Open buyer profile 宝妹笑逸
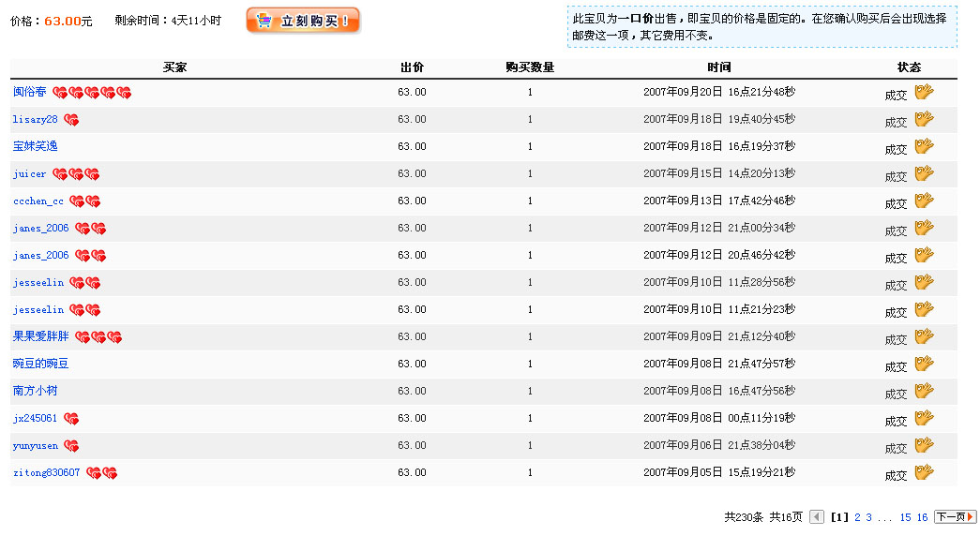Image resolution: width=980 pixels, height=536 pixels. click(35, 146)
